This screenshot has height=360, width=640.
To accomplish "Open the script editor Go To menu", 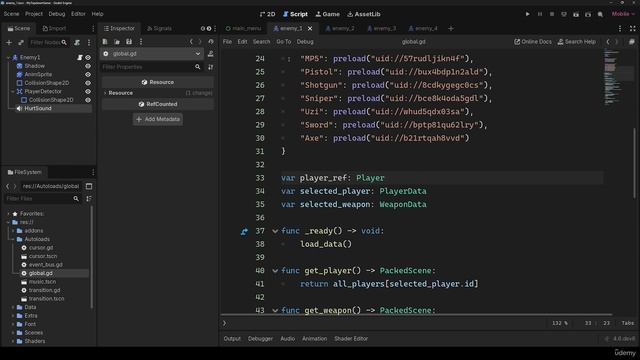I will tap(284, 42).
